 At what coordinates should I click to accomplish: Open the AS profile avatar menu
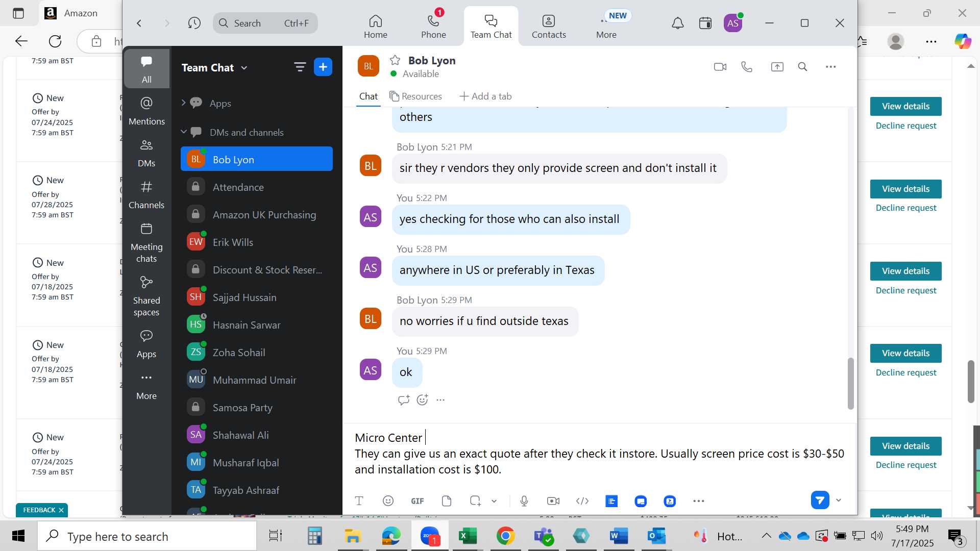pyautogui.click(x=733, y=23)
